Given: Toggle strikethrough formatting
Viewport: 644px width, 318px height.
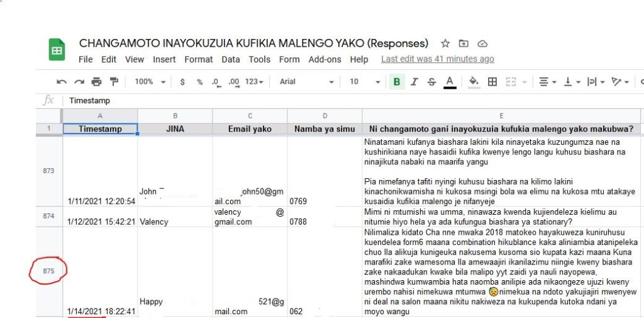Looking at the screenshot, I should 431,82.
